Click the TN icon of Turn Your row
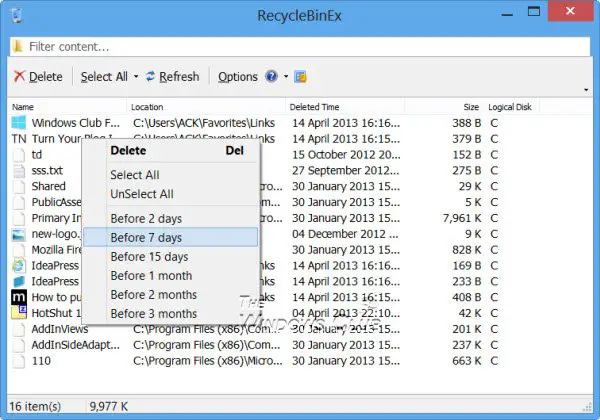Image resolution: width=600 pixels, height=420 pixels. [x=19, y=138]
